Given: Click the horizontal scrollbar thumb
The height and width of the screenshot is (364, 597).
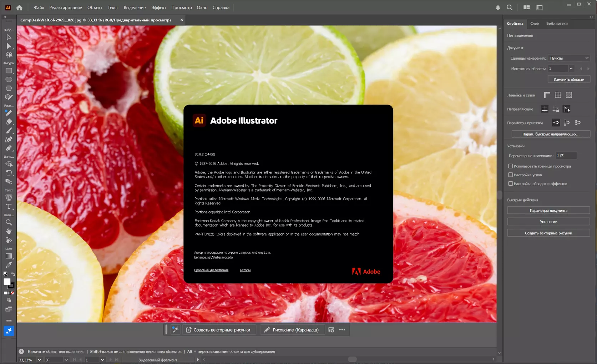Looking at the screenshot, I should pos(352,359).
